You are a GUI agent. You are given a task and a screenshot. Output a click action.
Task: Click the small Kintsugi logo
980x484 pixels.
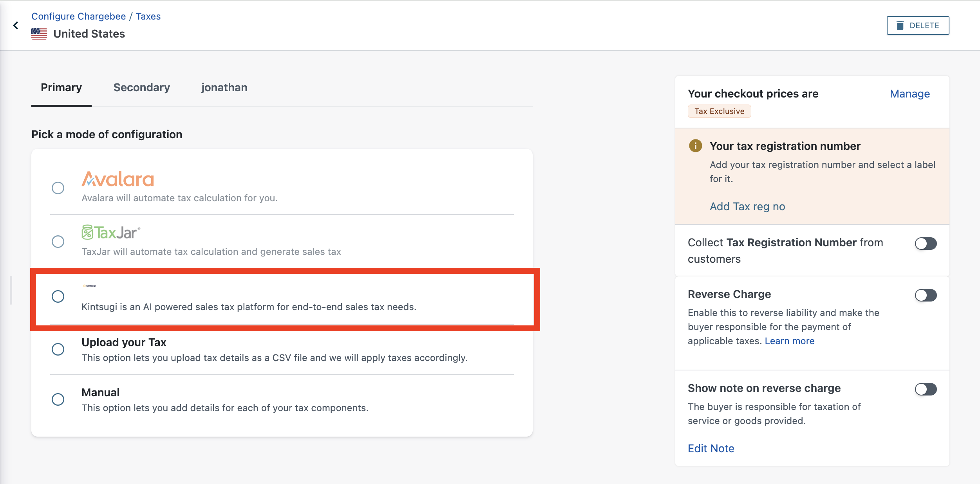[x=89, y=286]
